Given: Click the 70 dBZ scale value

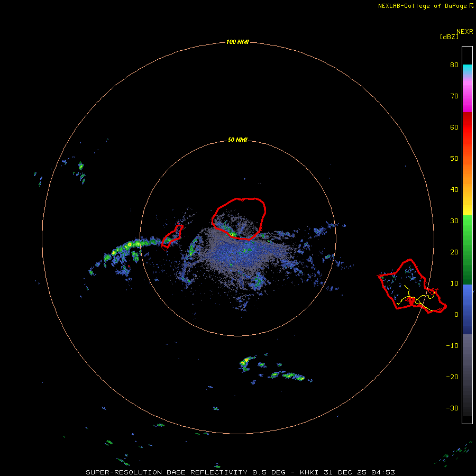Looking at the screenshot, I should pos(454,96).
